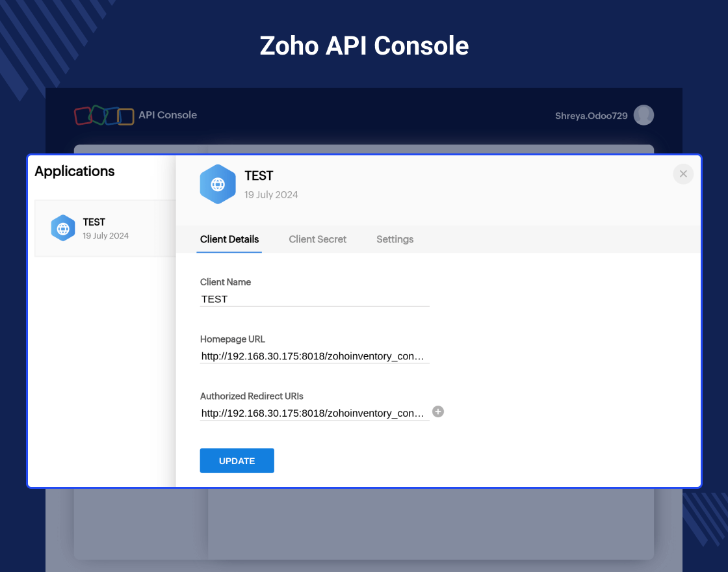Click the Homepage URL label
Viewport: 728px width, 572px height.
pos(232,339)
